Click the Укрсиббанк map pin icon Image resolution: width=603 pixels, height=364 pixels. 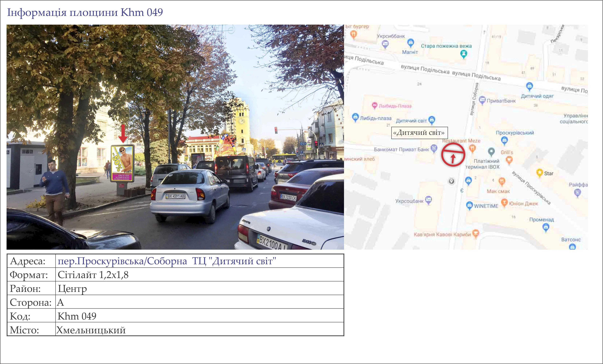385,44
